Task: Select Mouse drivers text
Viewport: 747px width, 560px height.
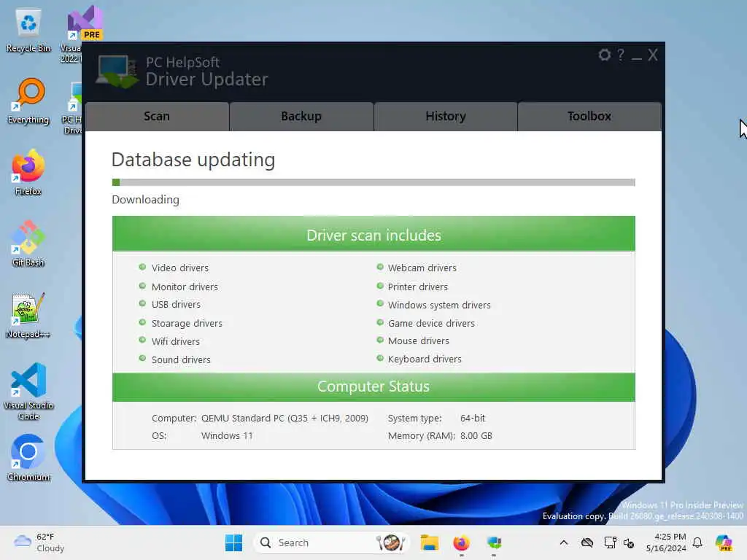Action: coord(418,341)
